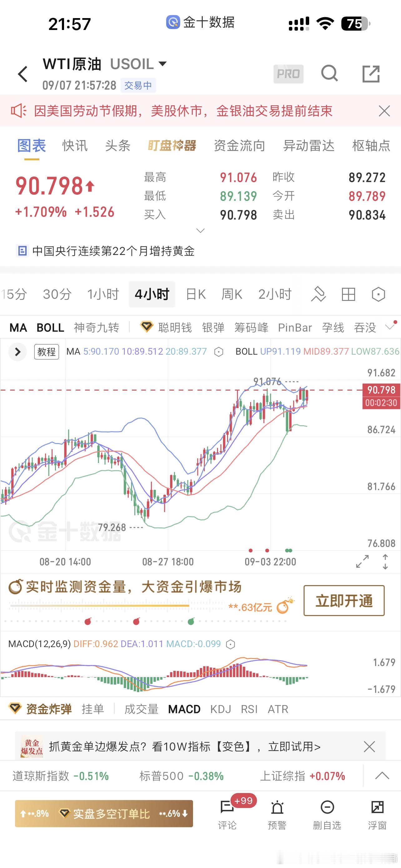The image size is (401, 868).
Task: Tap the speaker announcement icon
Action: 18,111
